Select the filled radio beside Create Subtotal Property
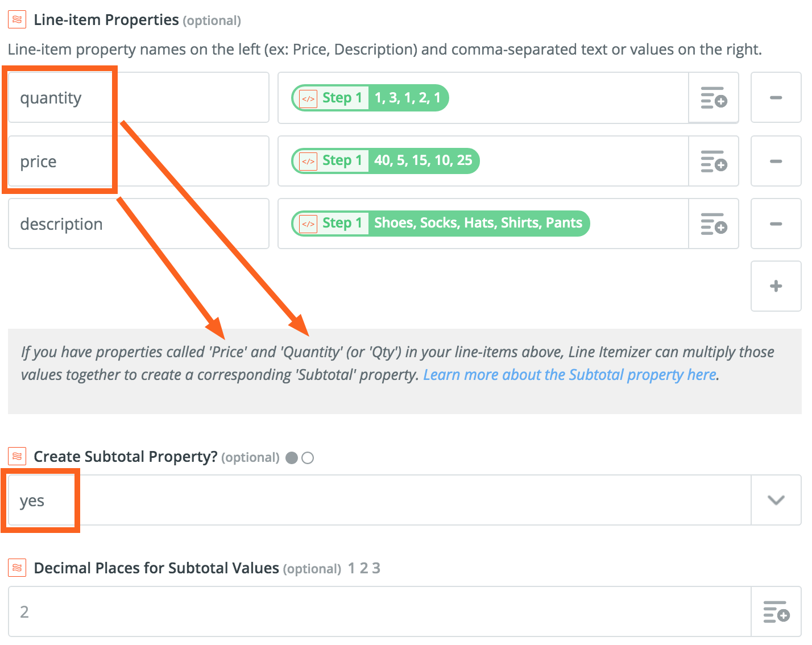 click(292, 458)
